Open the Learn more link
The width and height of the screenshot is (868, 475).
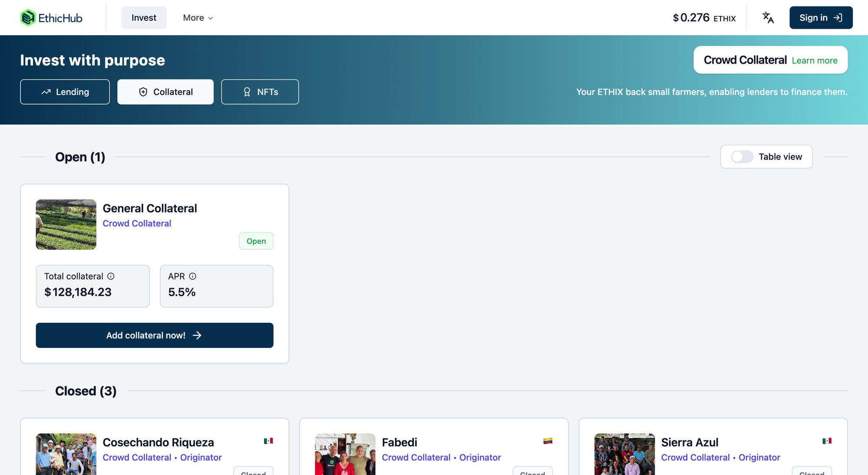[815, 61]
